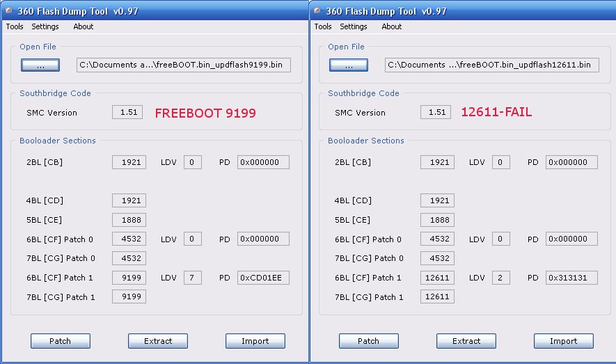This screenshot has height=364, width=616.
Task: Click 6BL Patch 0 PD field in right window
Action: click(571, 239)
